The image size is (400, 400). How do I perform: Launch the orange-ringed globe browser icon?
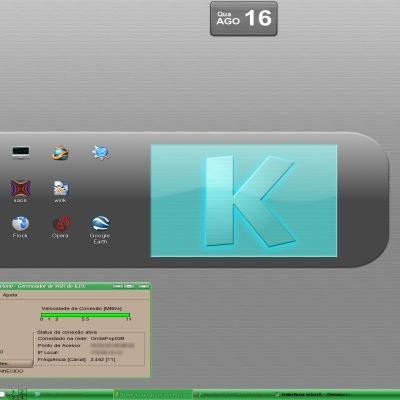[x=60, y=153]
